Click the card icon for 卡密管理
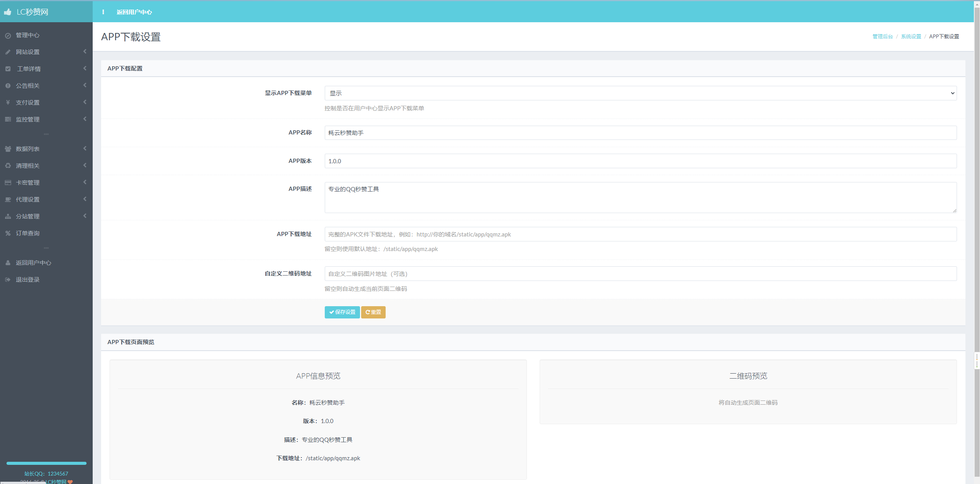This screenshot has width=980, height=484. pyautogui.click(x=8, y=182)
